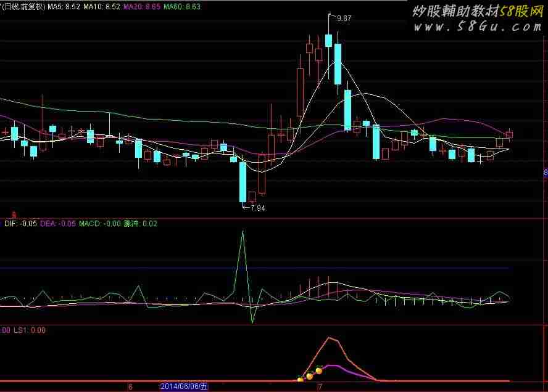Select the first yellow signal dot
The width and height of the screenshot is (548, 392).
(x=301, y=380)
